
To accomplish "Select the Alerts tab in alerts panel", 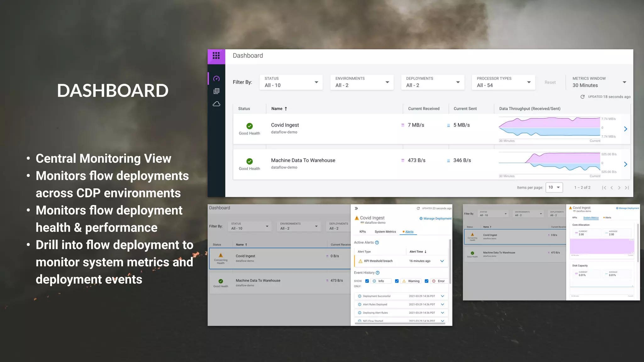I will coord(408,232).
